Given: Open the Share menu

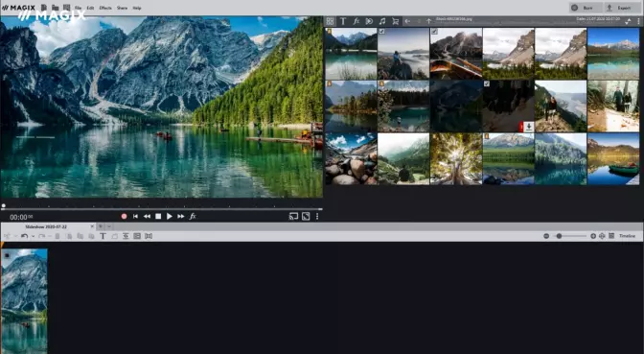Looking at the screenshot, I should click(122, 8).
